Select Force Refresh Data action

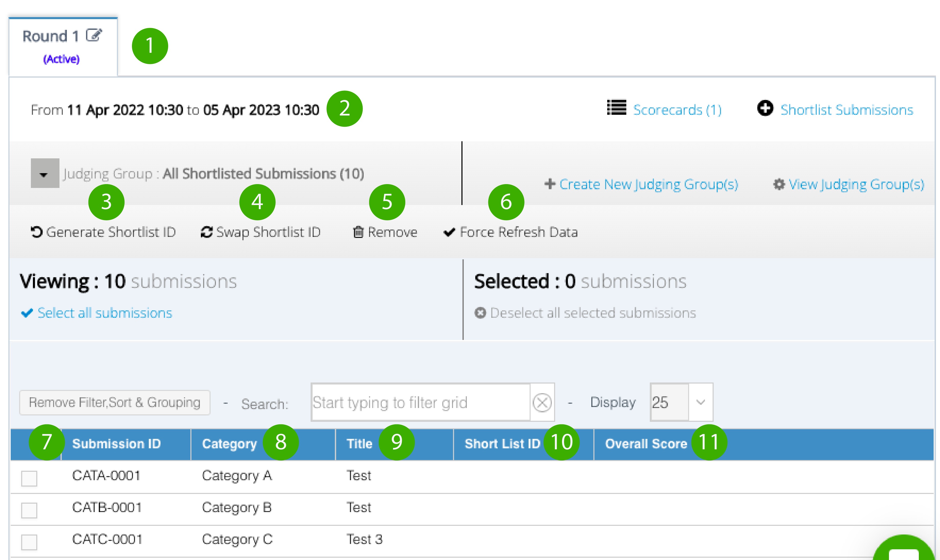click(x=519, y=232)
